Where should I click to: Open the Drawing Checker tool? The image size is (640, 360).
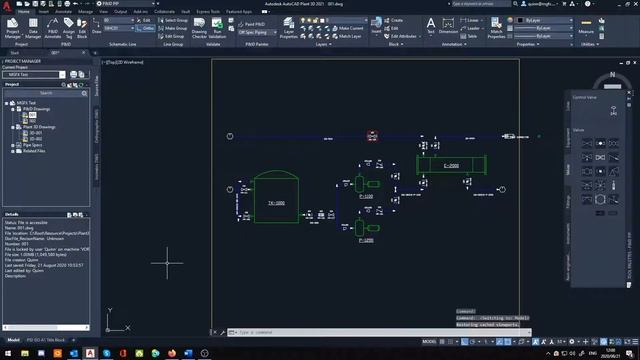tap(199, 27)
